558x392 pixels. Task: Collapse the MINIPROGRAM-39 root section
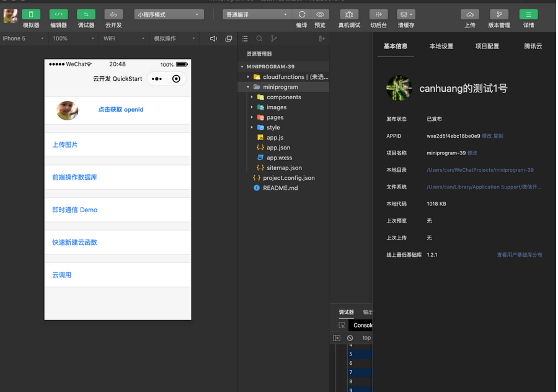point(283,66)
